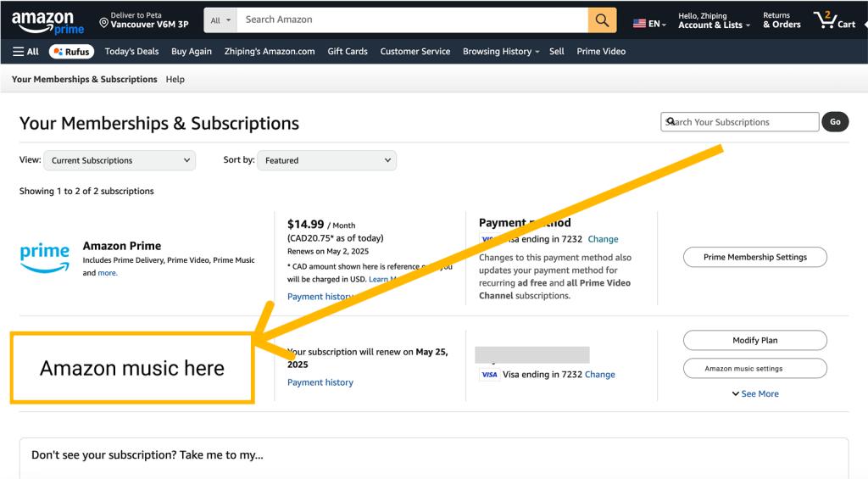
Task: Expand the See More option
Action: 755,393
